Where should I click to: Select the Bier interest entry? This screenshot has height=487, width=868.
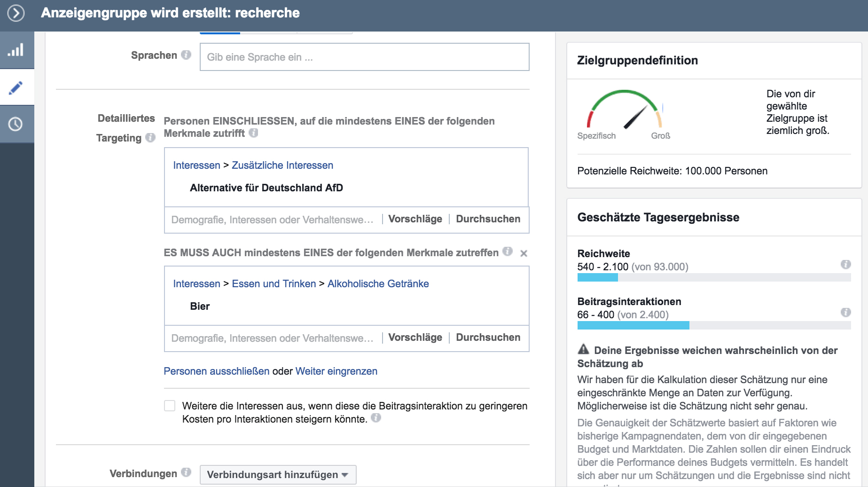200,306
